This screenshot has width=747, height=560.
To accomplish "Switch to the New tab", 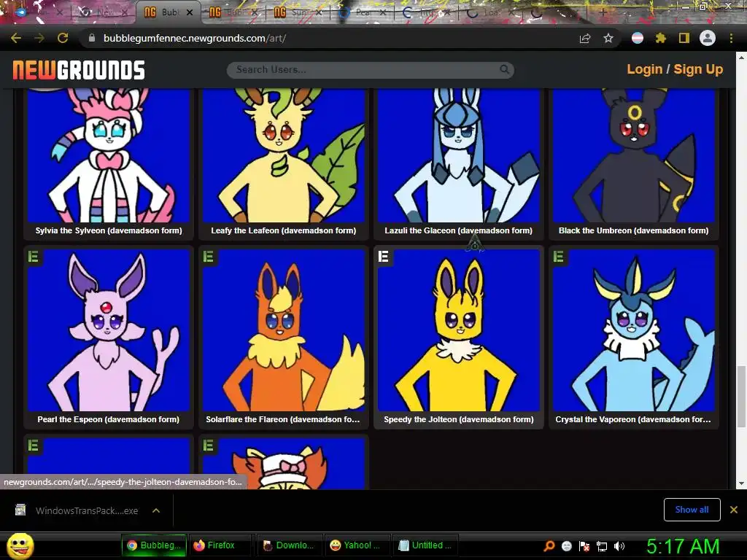I will tap(102, 12).
